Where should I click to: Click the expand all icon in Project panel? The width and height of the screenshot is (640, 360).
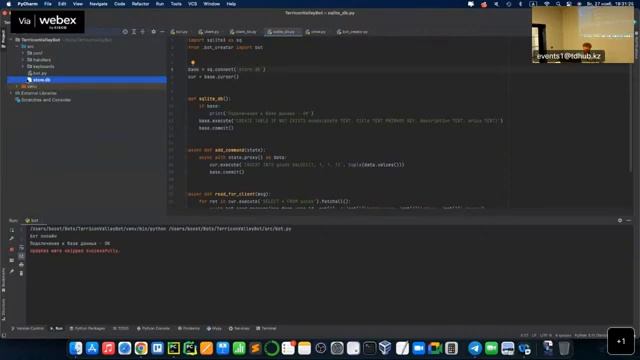[x=134, y=31]
